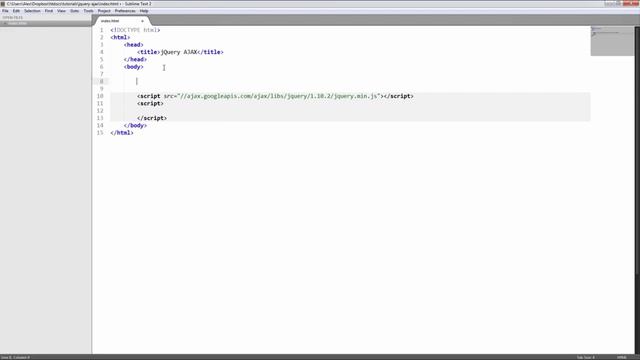Click the opening html tag on line 2
This screenshot has width=640, height=360.
click(x=120, y=38)
